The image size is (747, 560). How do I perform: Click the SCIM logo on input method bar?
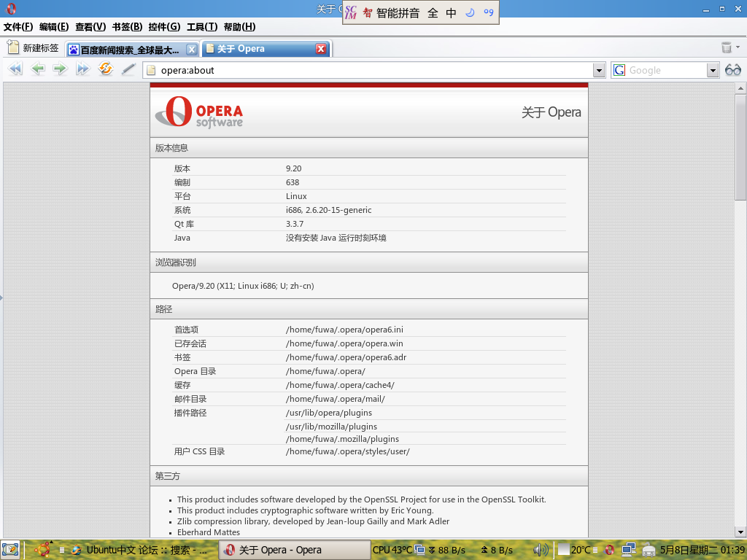[350, 12]
